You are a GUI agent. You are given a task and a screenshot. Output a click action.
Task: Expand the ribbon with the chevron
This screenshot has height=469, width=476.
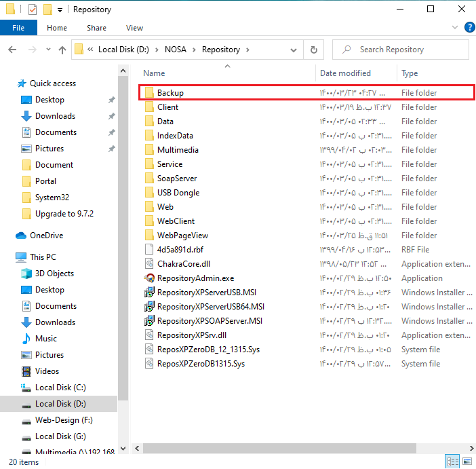(x=454, y=28)
